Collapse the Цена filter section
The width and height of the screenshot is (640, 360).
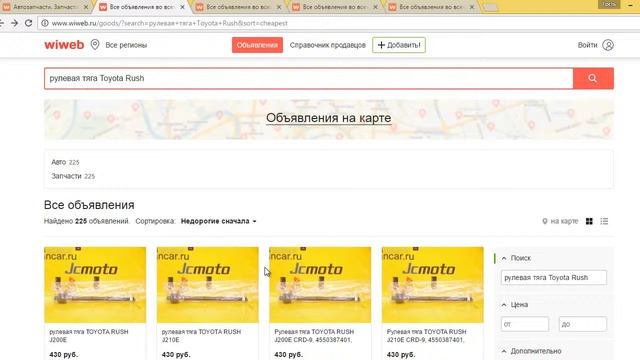pyautogui.click(x=515, y=304)
